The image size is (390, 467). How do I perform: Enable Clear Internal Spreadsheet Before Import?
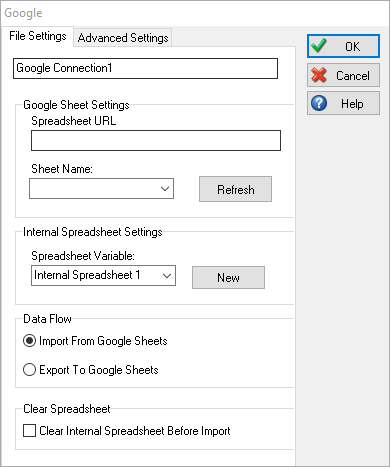tap(127, 431)
